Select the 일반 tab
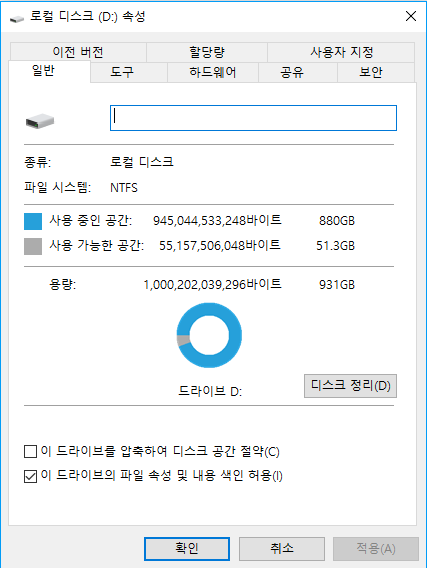This screenshot has height=568, width=427. click(x=50, y=71)
